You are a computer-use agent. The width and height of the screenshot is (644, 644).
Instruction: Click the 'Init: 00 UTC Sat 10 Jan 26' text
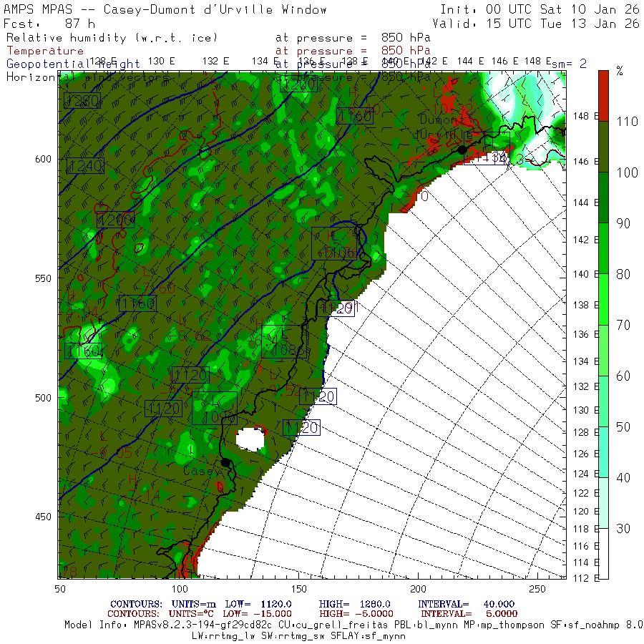[x=540, y=9]
